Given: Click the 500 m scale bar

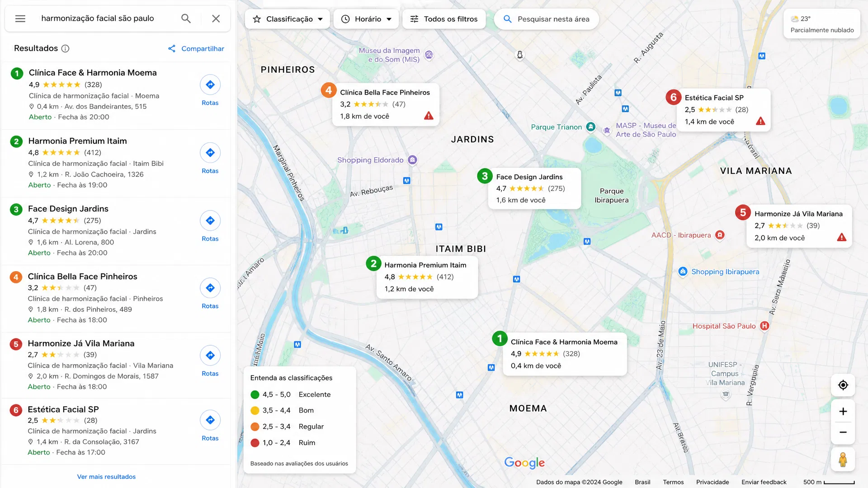Looking at the screenshot, I should click(x=829, y=482).
